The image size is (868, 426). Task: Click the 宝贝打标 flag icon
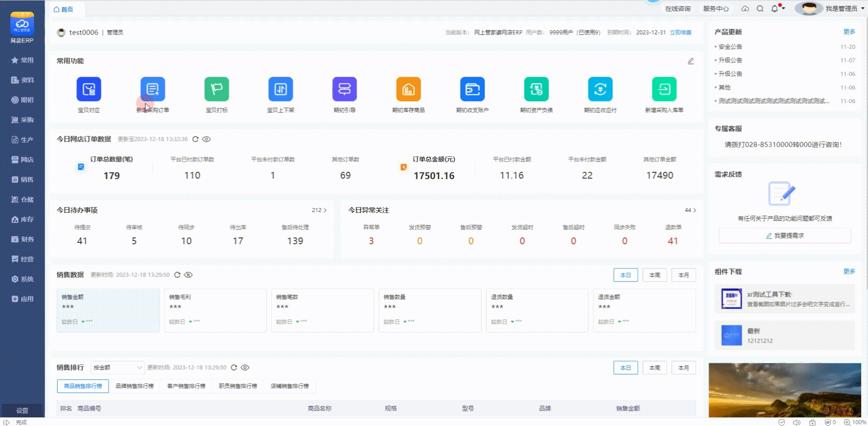click(216, 89)
